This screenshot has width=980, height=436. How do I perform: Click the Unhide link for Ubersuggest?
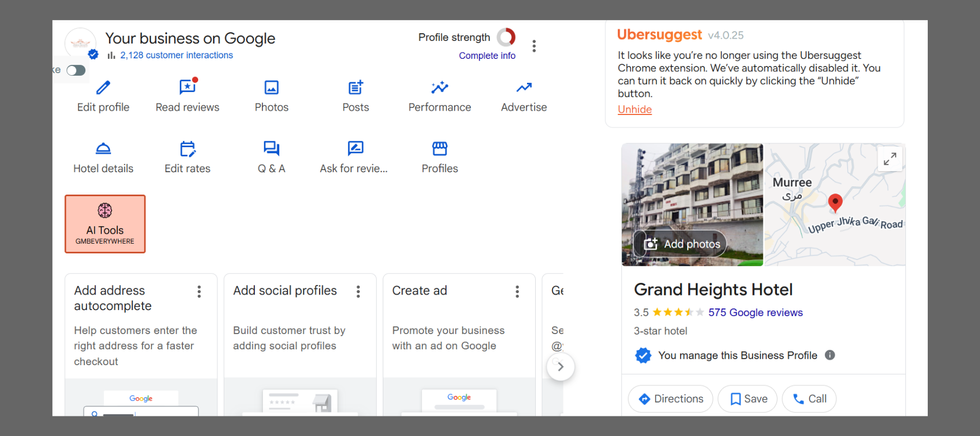tap(634, 110)
